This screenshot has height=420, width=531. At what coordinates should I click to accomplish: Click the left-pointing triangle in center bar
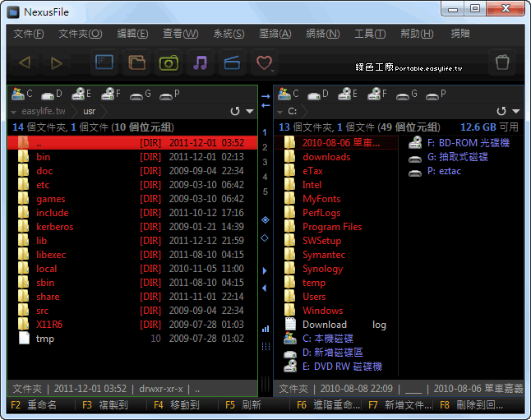pos(265,288)
